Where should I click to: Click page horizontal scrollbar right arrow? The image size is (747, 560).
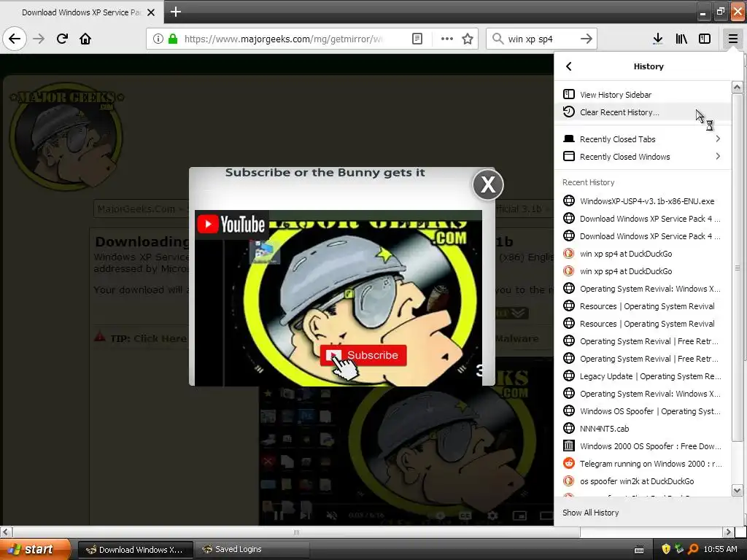(x=728, y=532)
